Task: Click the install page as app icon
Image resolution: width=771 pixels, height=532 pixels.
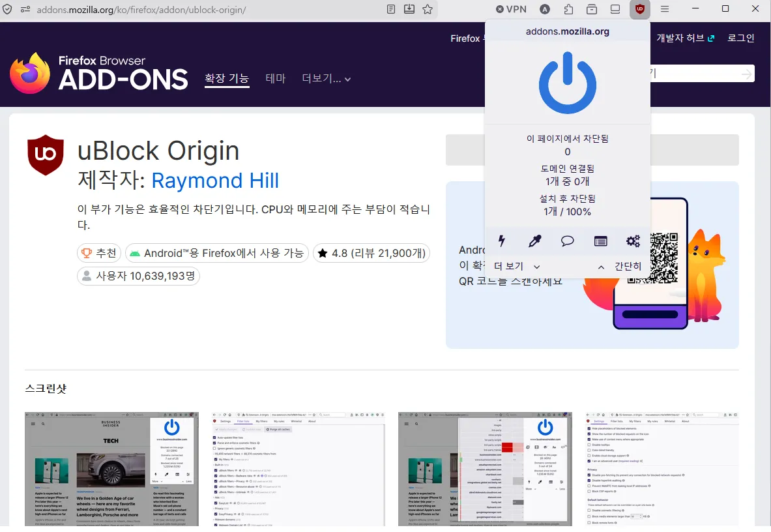Action: coord(409,9)
